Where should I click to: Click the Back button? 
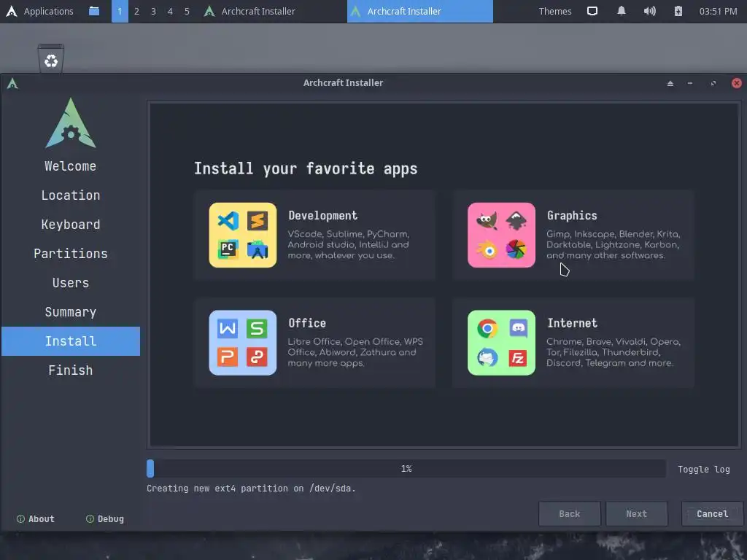pos(569,514)
